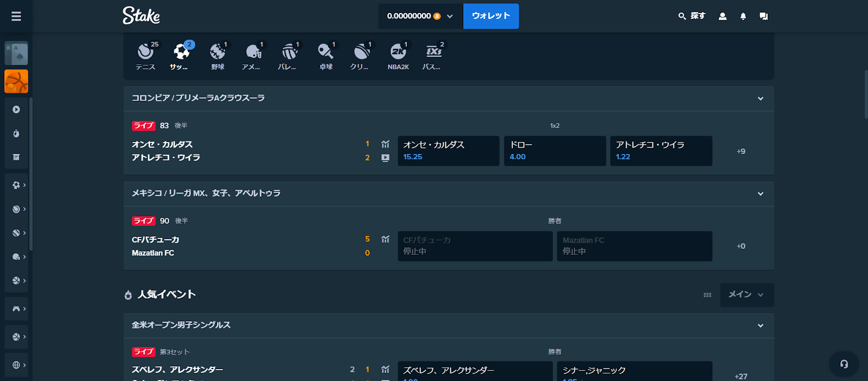The height and width of the screenshot is (381, 868).
Task: Expand the tennis ball item in sidebar
Action: [x=19, y=209]
